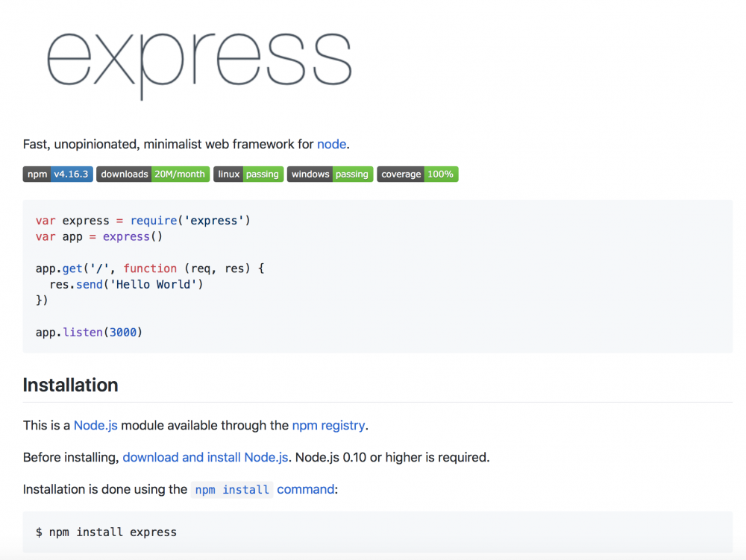Click the 'Node.js 0.10 or higher is required' text
This screenshot has height=560, width=746.
click(x=392, y=458)
